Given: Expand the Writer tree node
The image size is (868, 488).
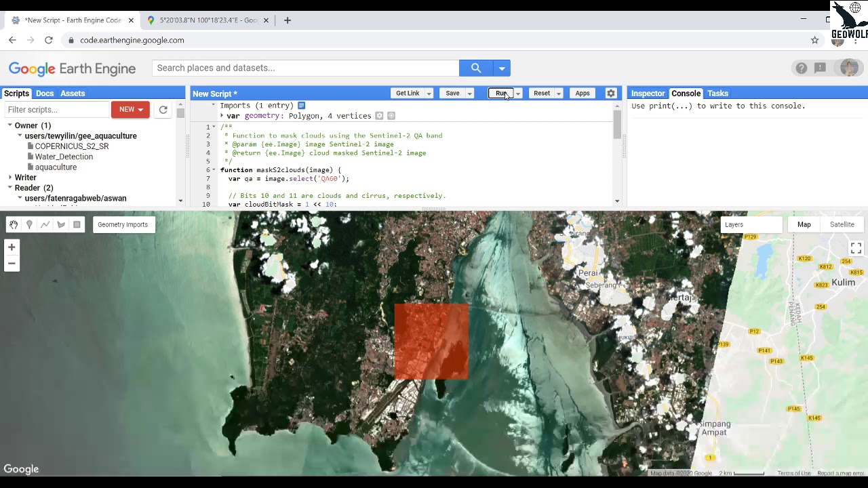Looking at the screenshot, I should (10, 178).
